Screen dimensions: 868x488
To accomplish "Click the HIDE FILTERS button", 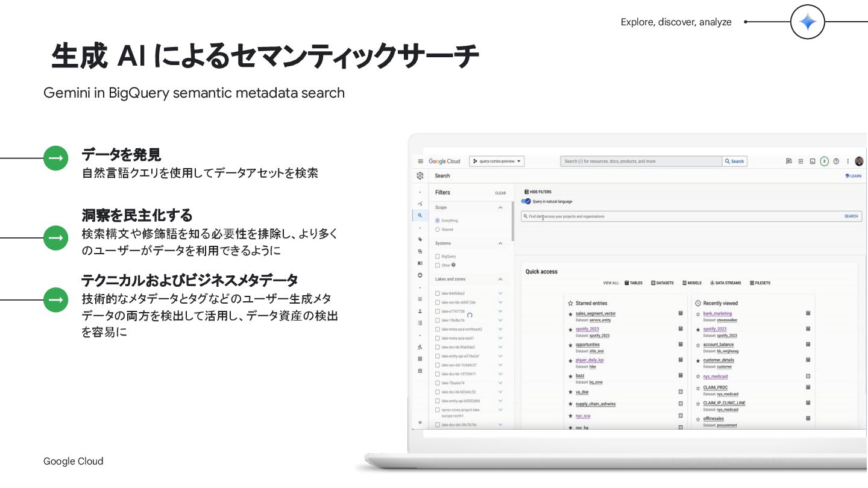I will pos(538,192).
